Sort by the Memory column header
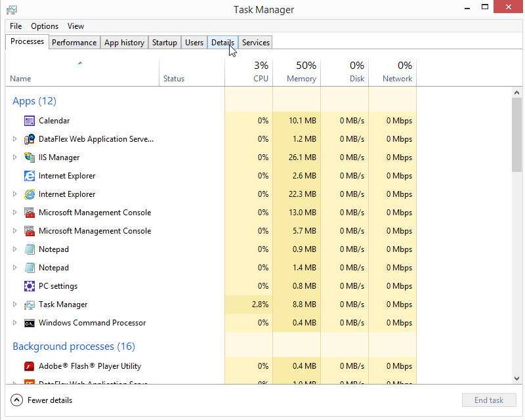Viewport: 525px width, 420px height. coord(297,73)
